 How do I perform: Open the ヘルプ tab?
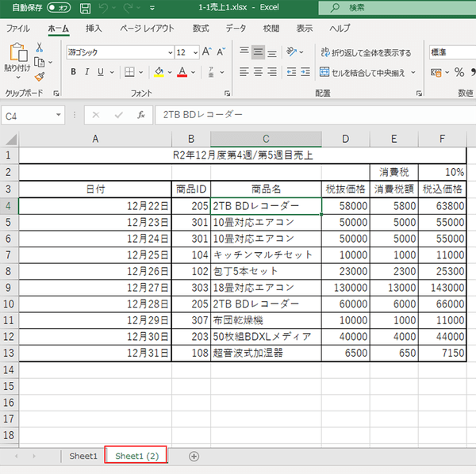(340, 29)
